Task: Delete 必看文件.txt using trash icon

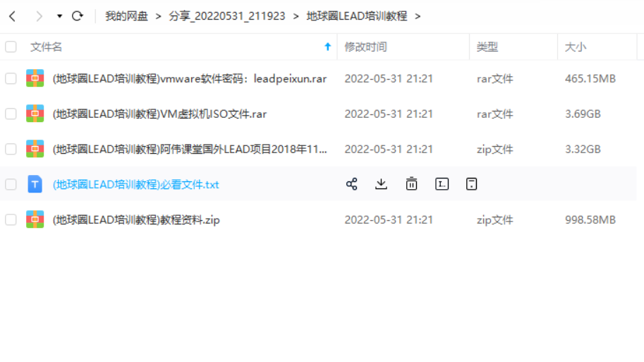Action: (411, 184)
